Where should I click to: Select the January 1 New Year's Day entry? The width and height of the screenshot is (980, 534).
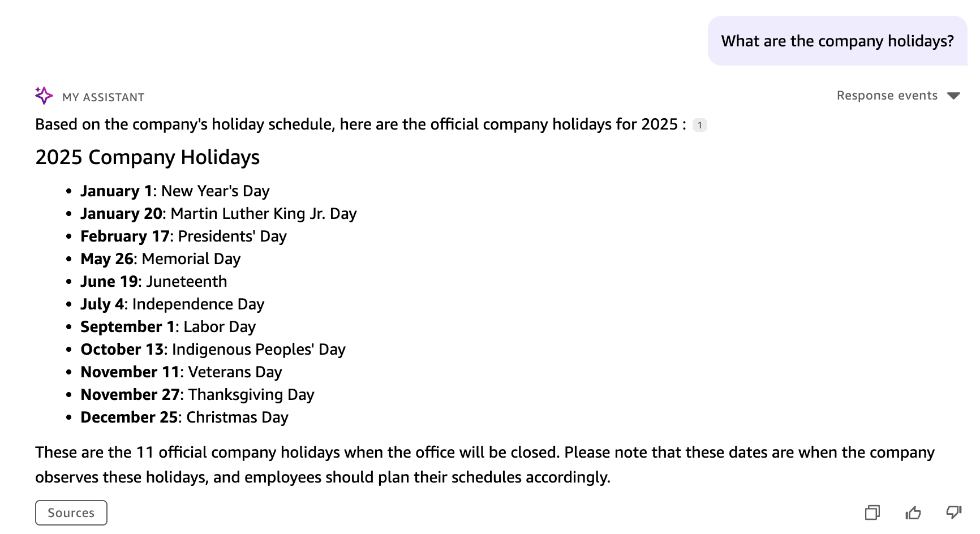click(175, 191)
